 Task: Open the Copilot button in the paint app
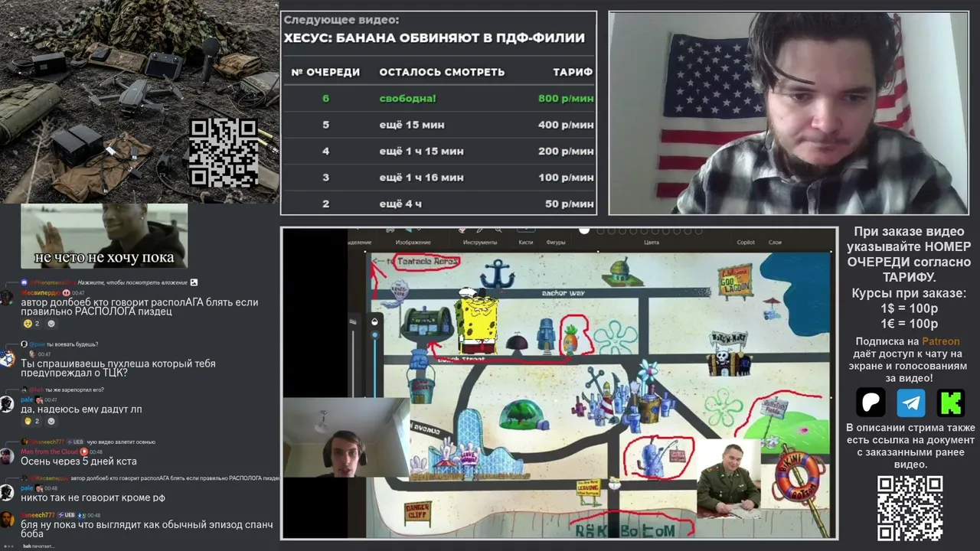point(746,243)
